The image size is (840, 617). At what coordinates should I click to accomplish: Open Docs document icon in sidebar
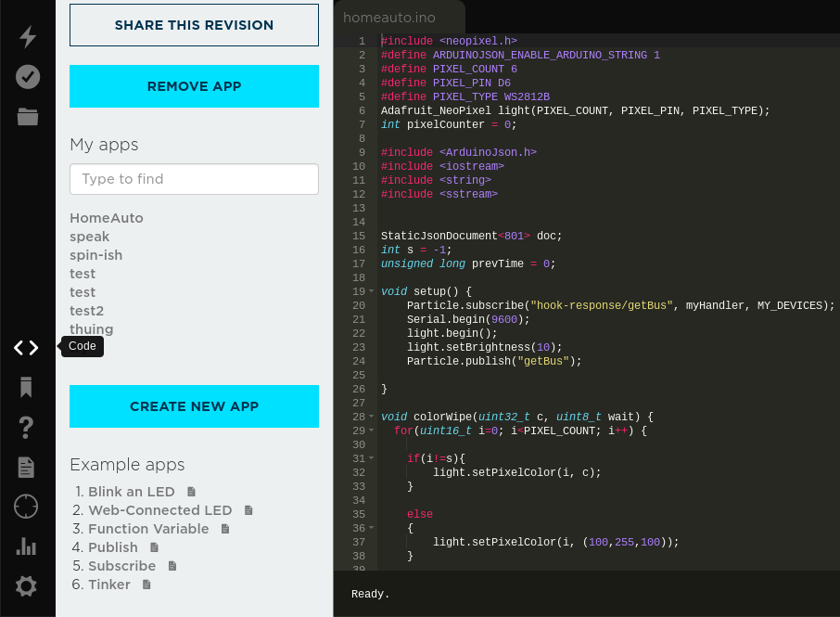(26, 467)
